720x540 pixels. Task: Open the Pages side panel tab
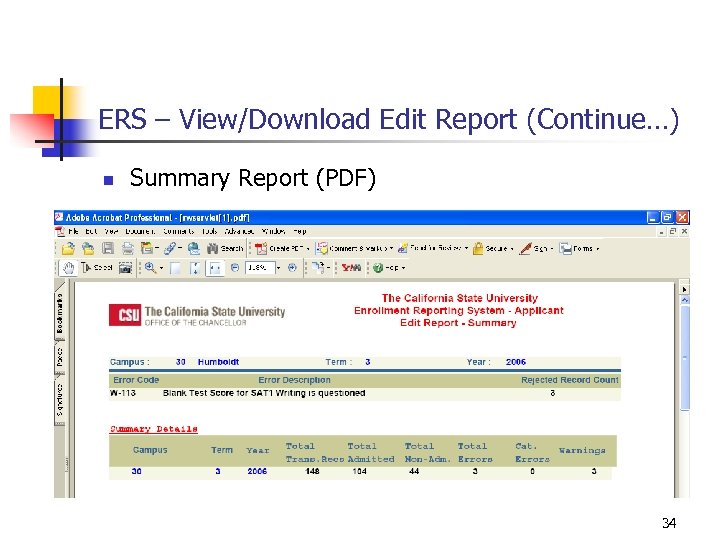point(60,357)
